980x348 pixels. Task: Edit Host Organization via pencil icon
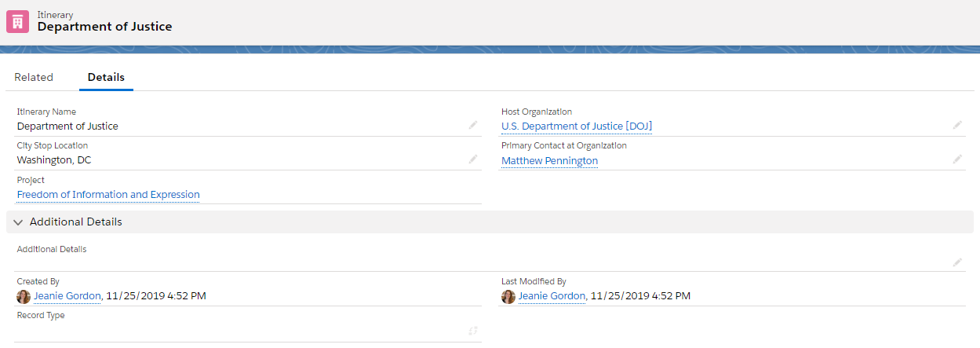coord(957,125)
